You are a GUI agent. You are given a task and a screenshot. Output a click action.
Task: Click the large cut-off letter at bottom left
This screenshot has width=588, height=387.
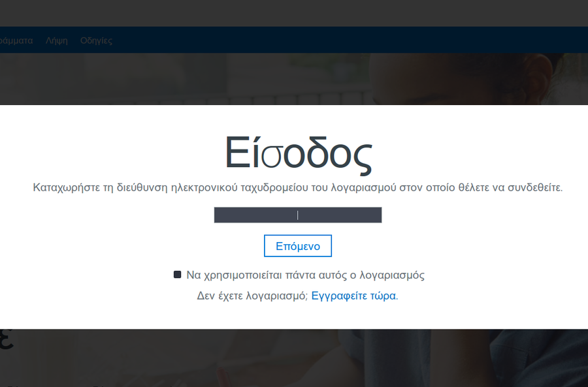click(x=7, y=341)
